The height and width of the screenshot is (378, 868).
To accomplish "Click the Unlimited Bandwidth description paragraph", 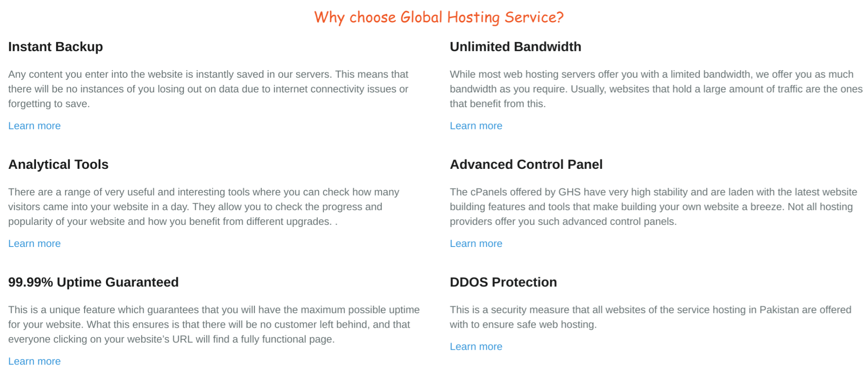I will [x=656, y=89].
